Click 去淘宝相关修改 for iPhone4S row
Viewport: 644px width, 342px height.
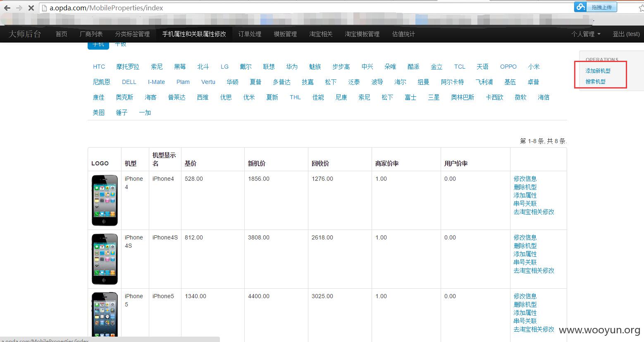pyautogui.click(x=534, y=270)
